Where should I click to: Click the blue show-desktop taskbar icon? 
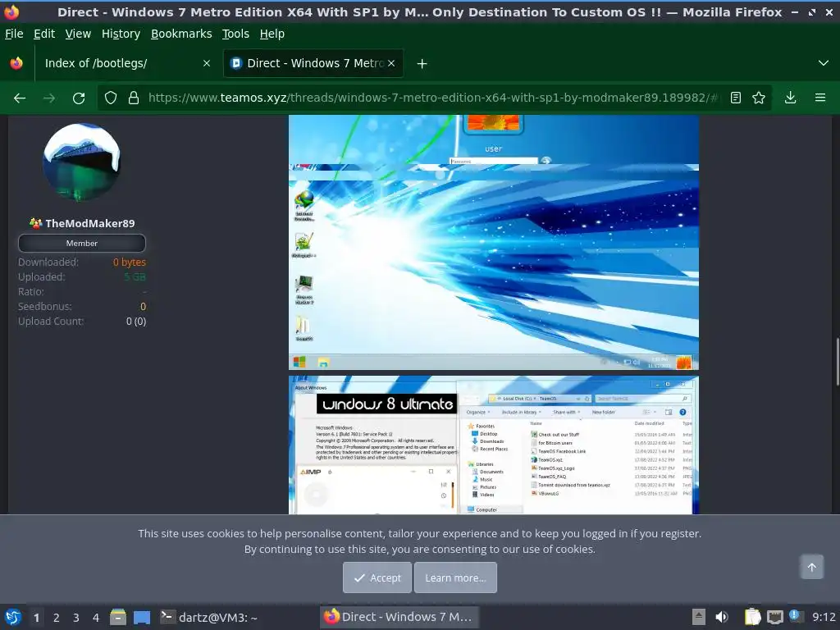click(x=142, y=617)
